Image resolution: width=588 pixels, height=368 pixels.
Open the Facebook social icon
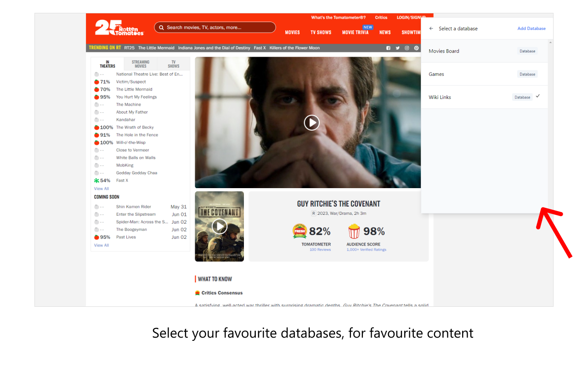point(388,48)
